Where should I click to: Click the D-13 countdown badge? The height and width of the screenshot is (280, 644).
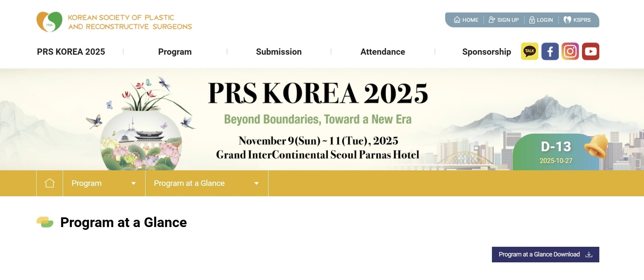pyautogui.click(x=556, y=152)
